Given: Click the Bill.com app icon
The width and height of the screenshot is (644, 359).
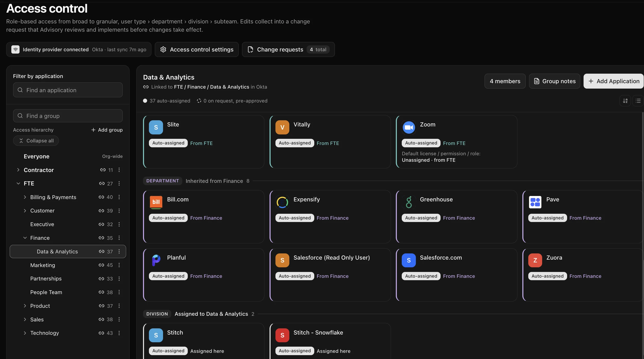Looking at the screenshot, I should coord(156,202).
